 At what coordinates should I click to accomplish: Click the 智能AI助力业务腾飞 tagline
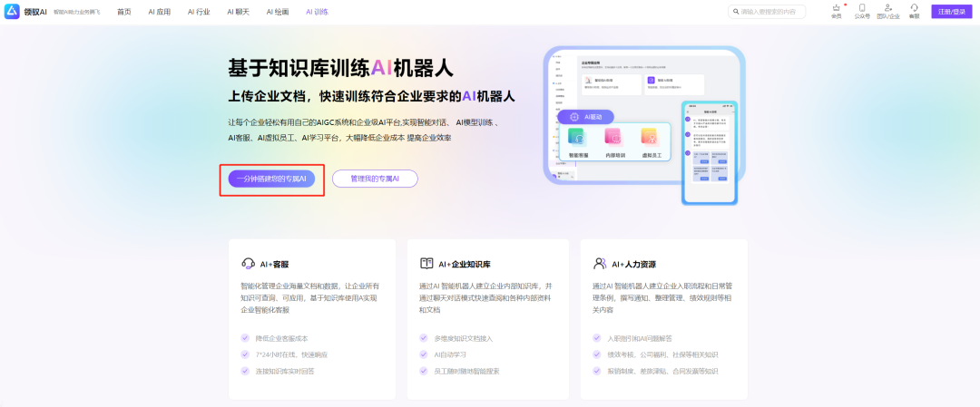point(77,12)
